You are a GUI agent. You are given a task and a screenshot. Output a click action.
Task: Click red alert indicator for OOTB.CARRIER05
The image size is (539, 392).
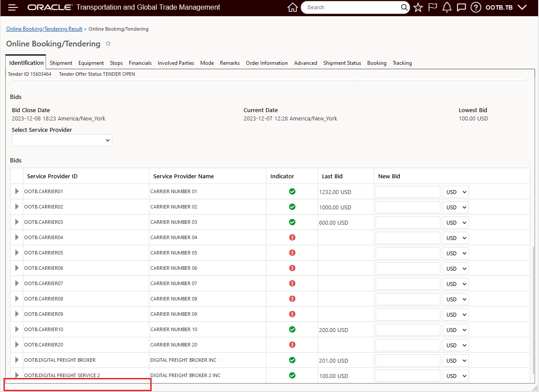tap(292, 253)
